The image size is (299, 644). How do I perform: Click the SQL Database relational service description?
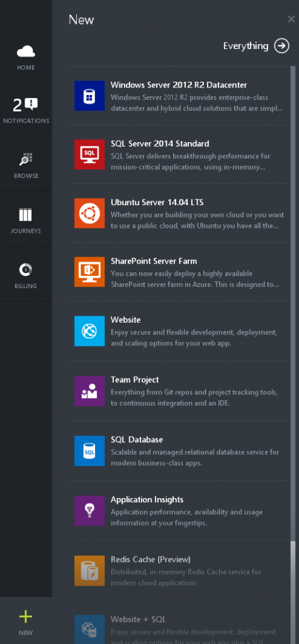(195, 458)
